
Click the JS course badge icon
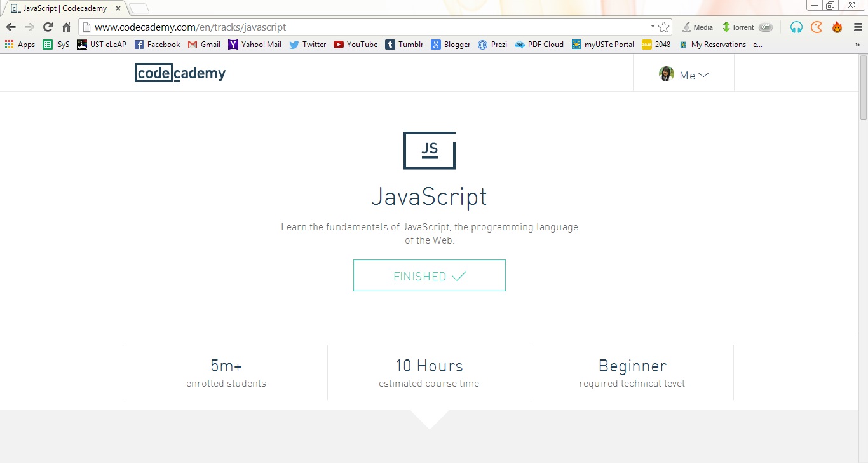(430, 150)
